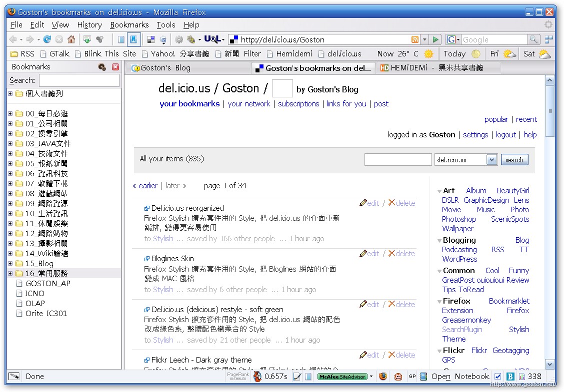Click the RSS feed icon in the address bar

coord(414,39)
